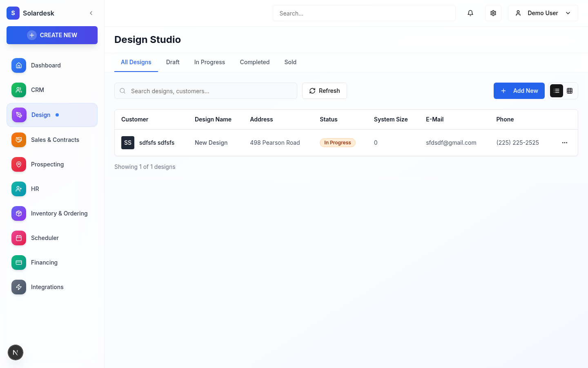588x368 pixels.
Task: Click the Prospecting map pin icon
Action: click(18, 164)
